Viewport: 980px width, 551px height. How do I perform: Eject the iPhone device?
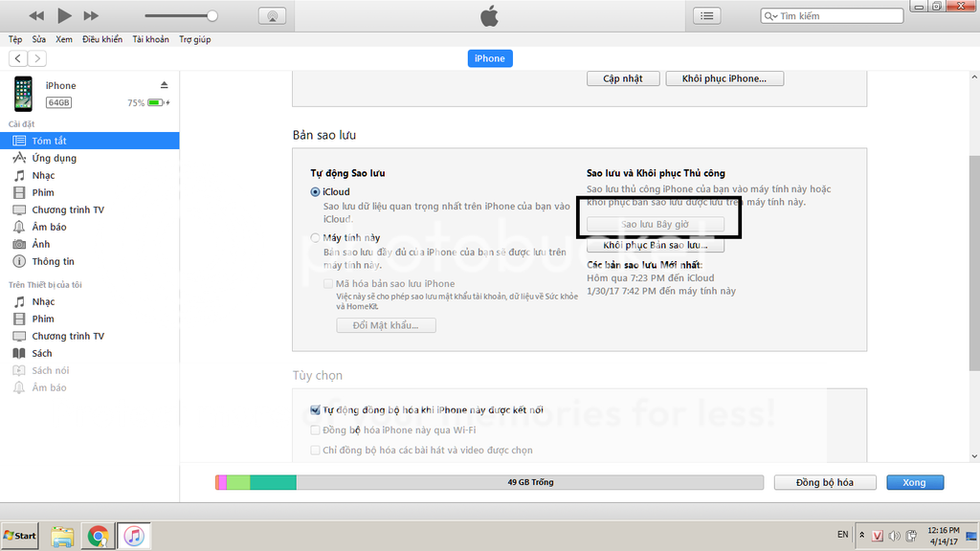pos(164,85)
